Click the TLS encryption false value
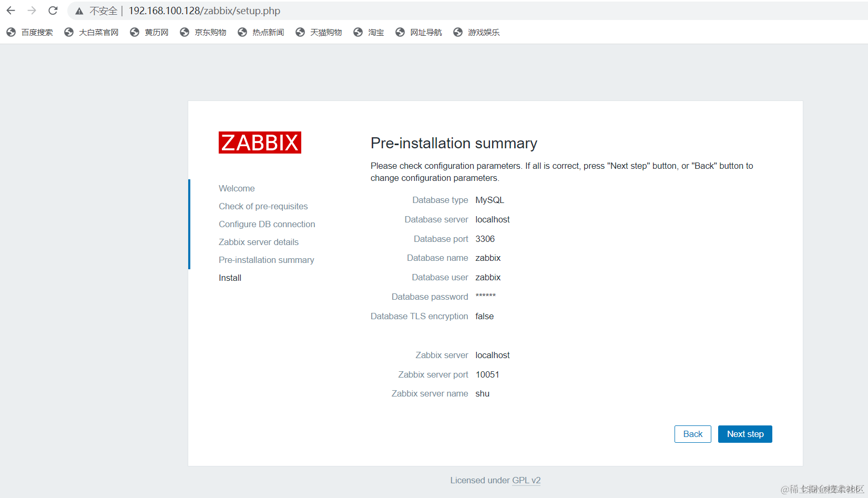The height and width of the screenshot is (498, 868). [485, 316]
